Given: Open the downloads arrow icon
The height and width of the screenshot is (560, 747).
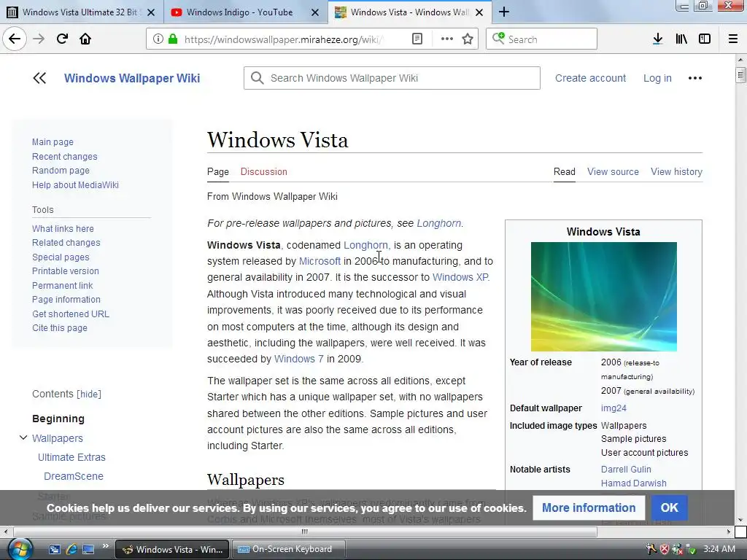Looking at the screenshot, I should coord(657,39).
